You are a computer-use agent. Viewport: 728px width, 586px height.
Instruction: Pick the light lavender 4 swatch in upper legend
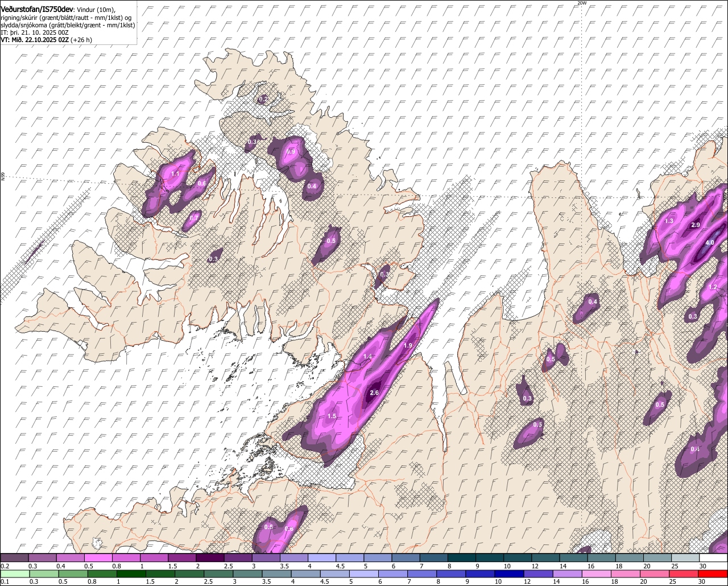pyautogui.click(x=322, y=558)
